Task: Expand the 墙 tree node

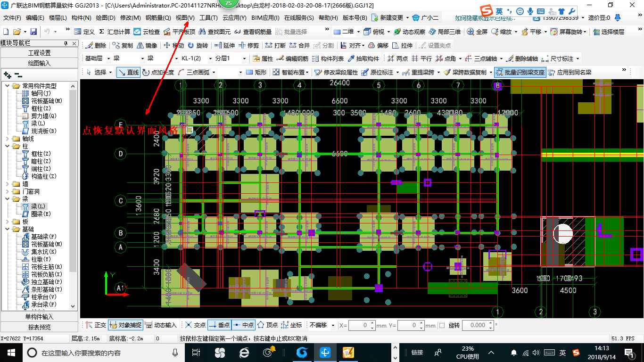Action: pos(7,184)
